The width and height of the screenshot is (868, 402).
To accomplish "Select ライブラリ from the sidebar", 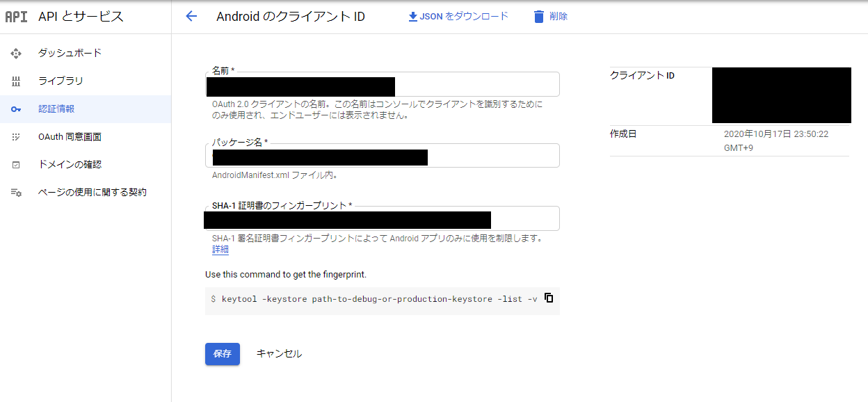I will 61,81.
